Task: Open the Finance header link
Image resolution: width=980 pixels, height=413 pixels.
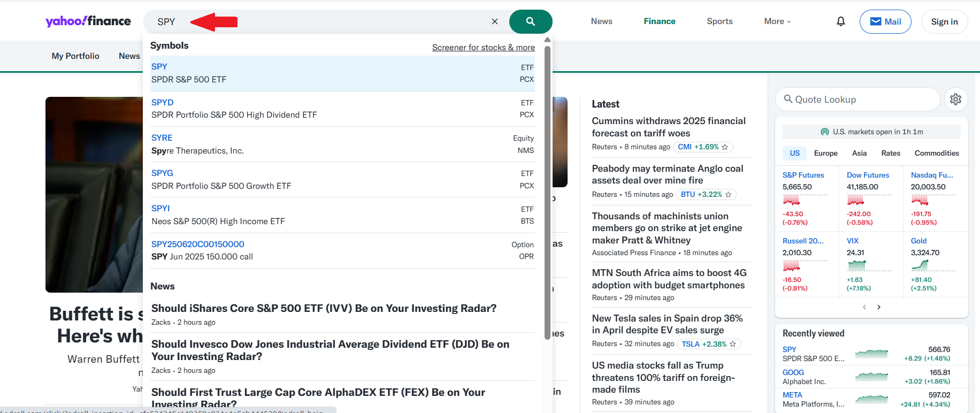Action: pos(660,21)
